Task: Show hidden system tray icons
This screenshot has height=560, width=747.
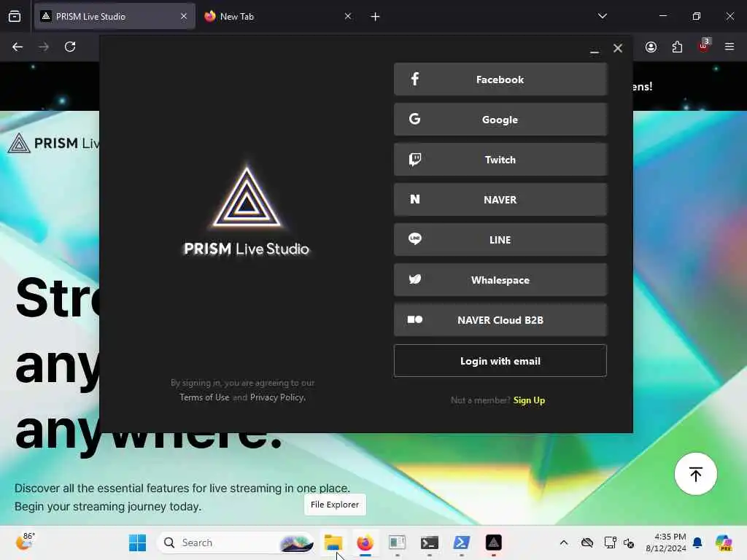Action: pos(564,542)
